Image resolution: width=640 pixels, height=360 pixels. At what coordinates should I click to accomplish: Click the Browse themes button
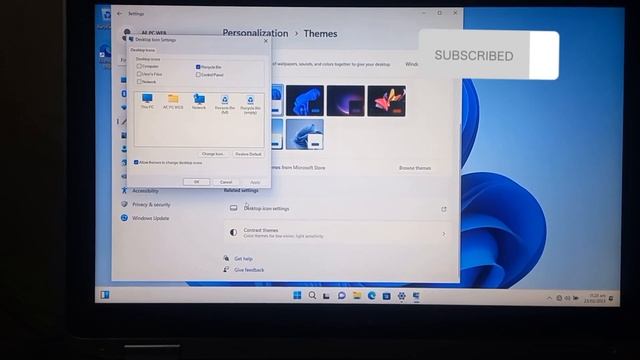click(x=415, y=168)
